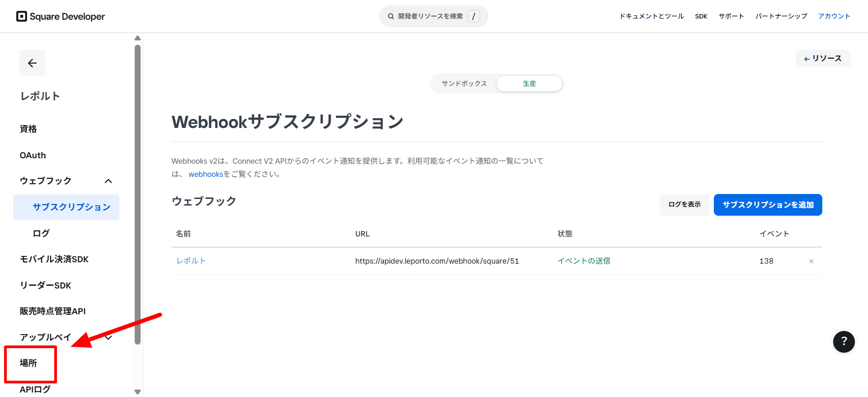
Task: Open the SDK menu
Action: [x=701, y=16]
